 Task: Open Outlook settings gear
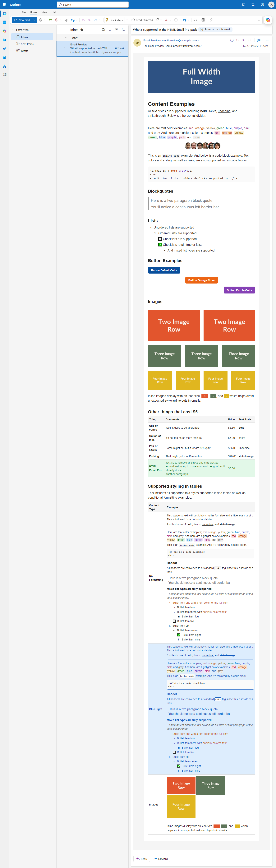click(262, 5)
